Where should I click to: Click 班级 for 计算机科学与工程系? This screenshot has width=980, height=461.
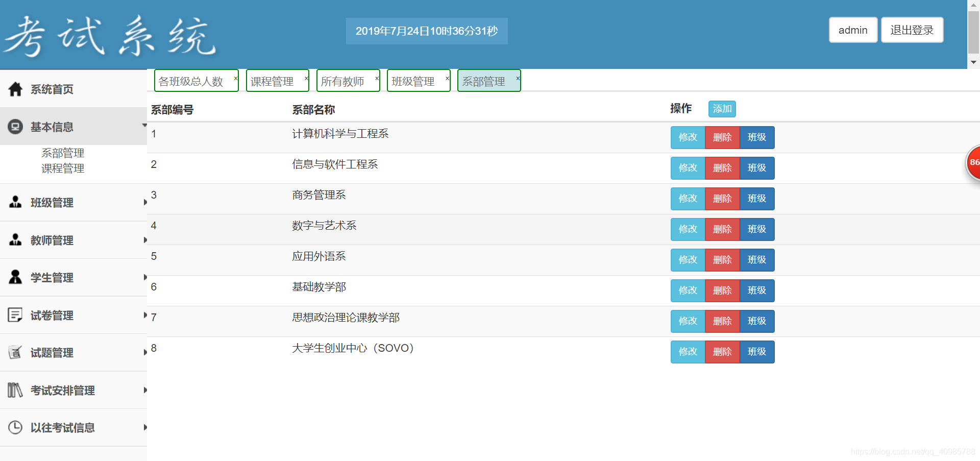[x=757, y=137]
